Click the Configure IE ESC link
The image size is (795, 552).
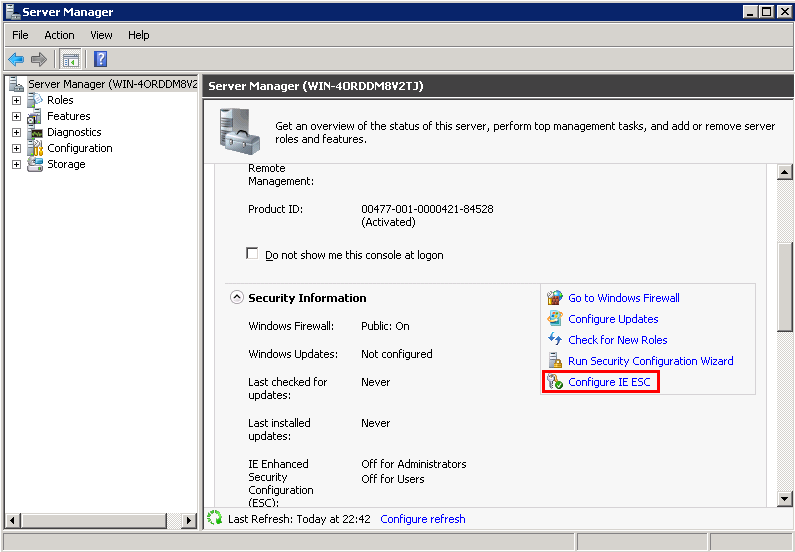tap(609, 382)
